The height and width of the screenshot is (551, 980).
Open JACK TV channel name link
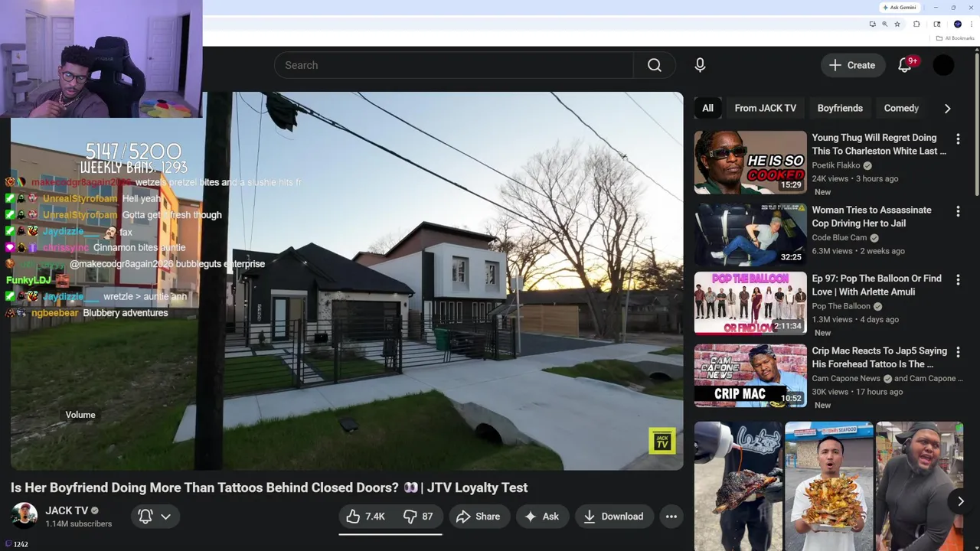67,510
